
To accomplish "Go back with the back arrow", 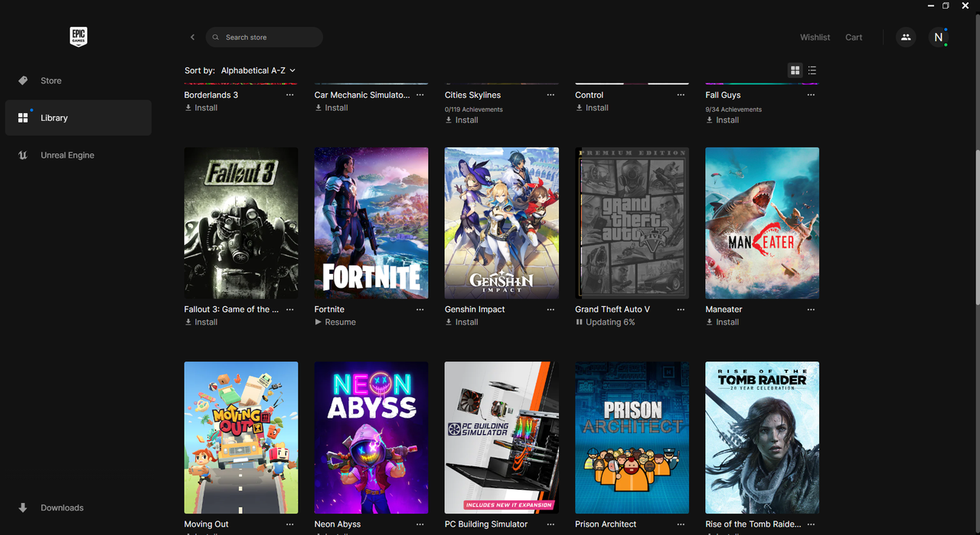I will [192, 37].
